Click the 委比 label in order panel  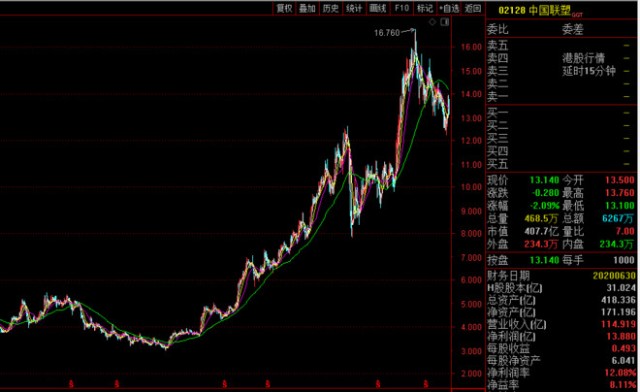tap(498, 29)
